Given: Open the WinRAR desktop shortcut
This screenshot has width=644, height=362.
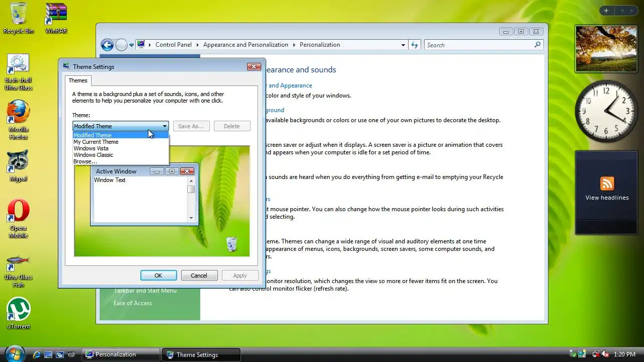Looking at the screenshot, I should pyautogui.click(x=56, y=18).
